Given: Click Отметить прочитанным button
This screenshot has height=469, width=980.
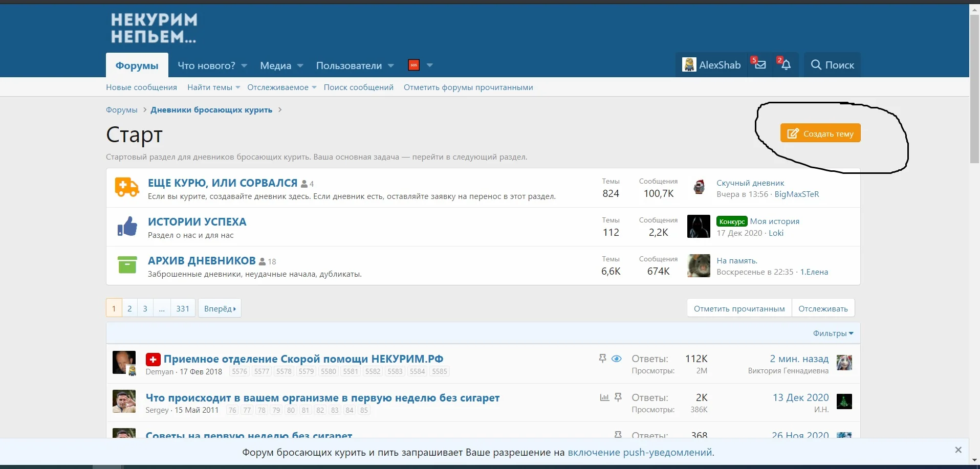Looking at the screenshot, I should (x=739, y=308).
